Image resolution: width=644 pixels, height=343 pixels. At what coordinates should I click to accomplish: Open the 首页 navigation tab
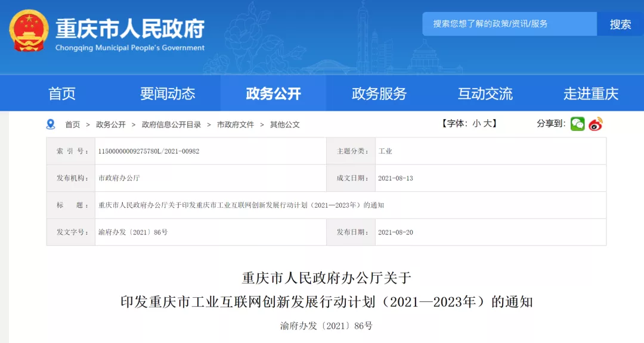click(x=62, y=93)
